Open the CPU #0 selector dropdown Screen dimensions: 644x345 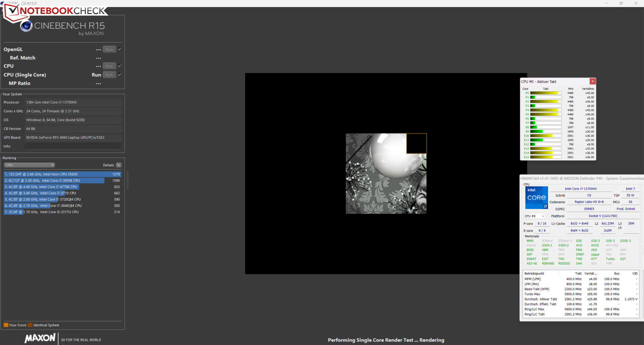point(534,216)
